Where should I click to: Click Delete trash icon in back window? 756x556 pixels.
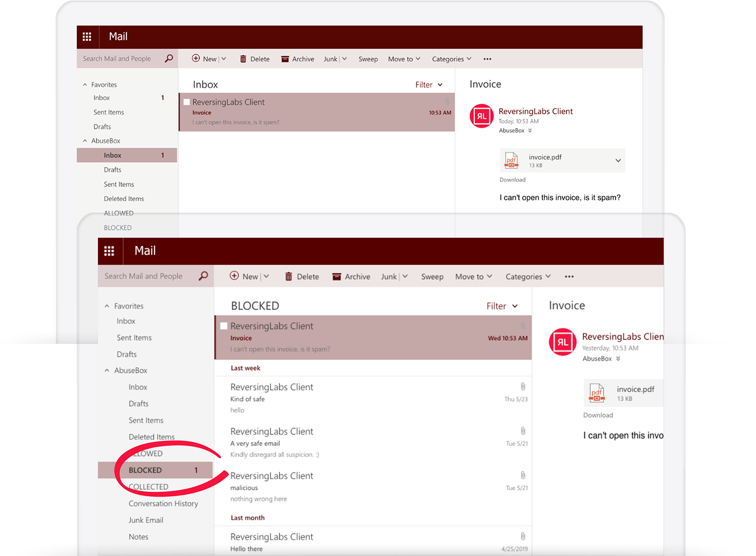point(243,59)
